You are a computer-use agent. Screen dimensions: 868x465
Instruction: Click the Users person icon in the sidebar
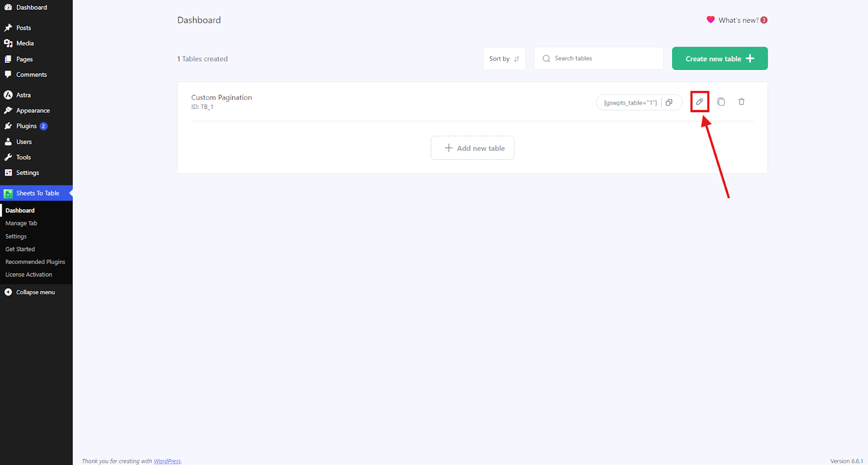(x=8, y=142)
